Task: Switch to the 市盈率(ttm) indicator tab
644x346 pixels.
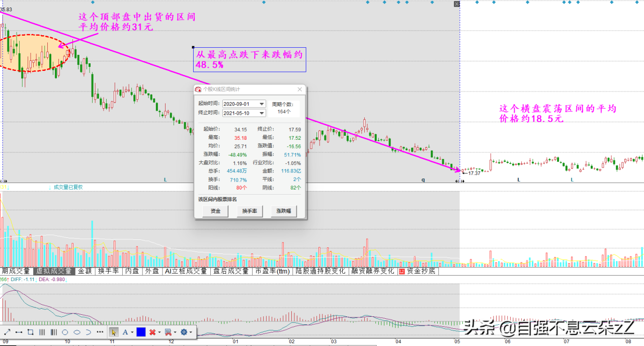Action: 272,271
